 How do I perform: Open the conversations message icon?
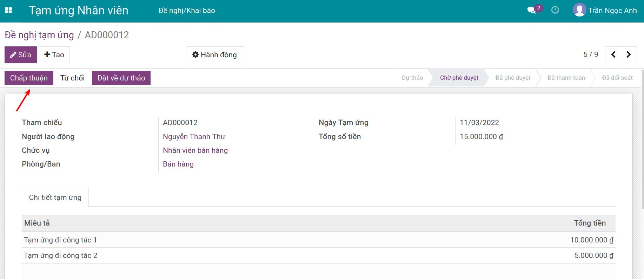click(531, 10)
